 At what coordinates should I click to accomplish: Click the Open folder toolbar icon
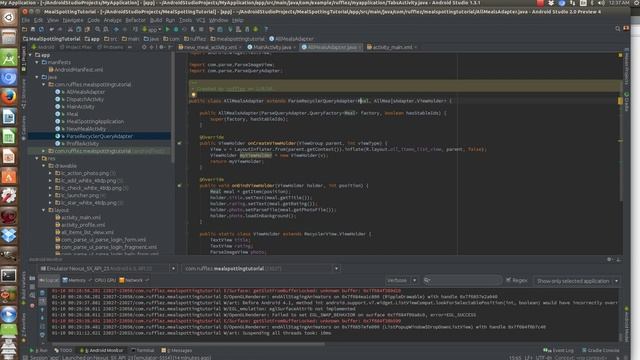[x=24, y=29]
